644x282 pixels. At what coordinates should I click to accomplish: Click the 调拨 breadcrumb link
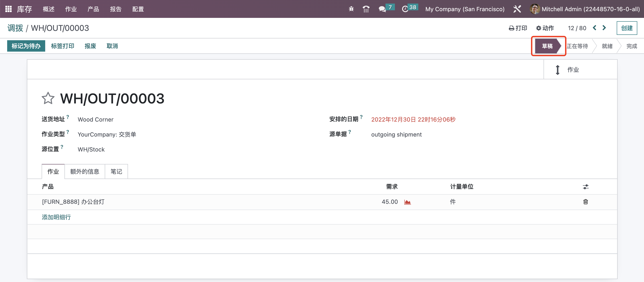click(x=15, y=28)
